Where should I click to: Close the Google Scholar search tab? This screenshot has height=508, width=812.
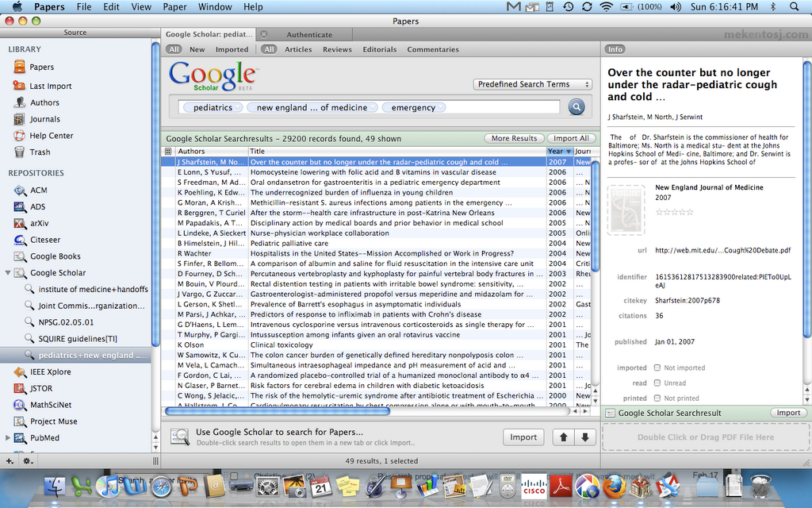(263, 34)
